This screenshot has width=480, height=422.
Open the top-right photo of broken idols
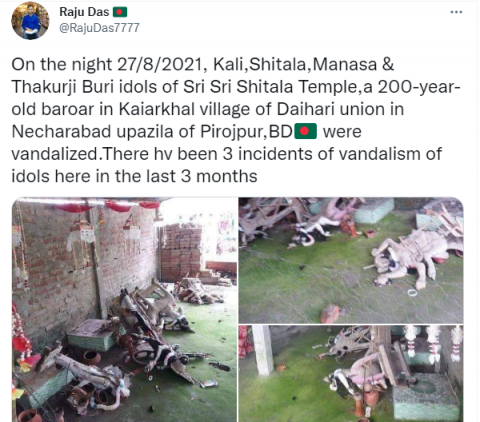pyautogui.click(x=351, y=260)
